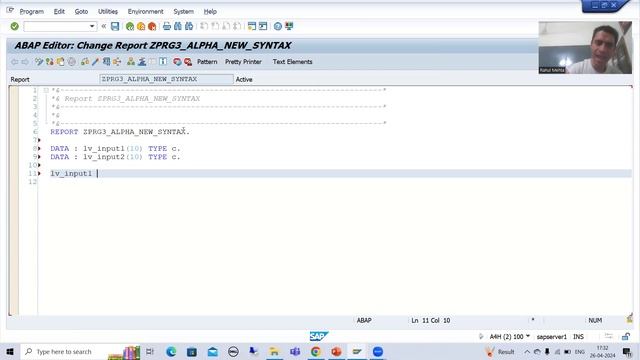Set Breakpoint with the stop icon
Screen dimensions: 640x360
[177, 62]
